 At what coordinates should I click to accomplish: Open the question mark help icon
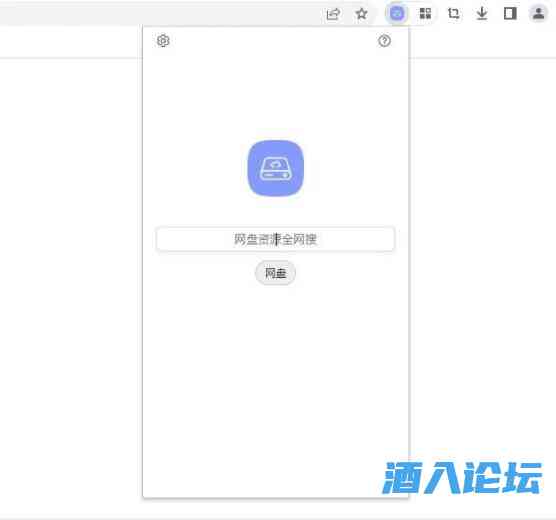tap(384, 41)
